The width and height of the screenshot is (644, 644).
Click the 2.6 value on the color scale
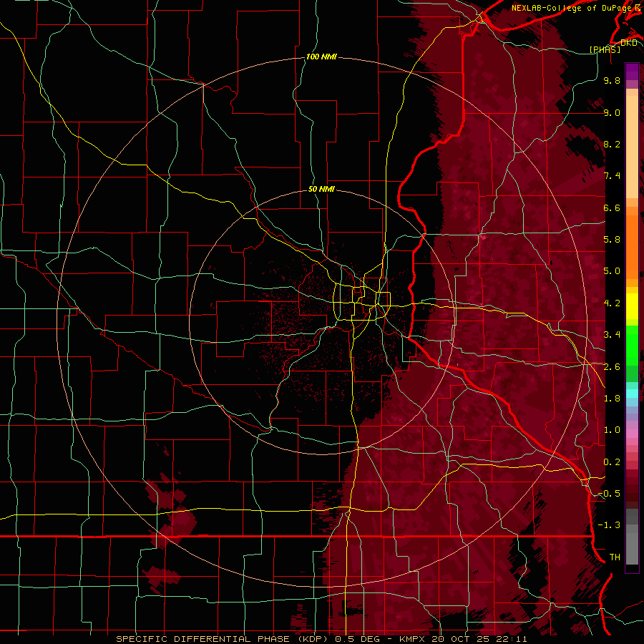pos(612,367)
